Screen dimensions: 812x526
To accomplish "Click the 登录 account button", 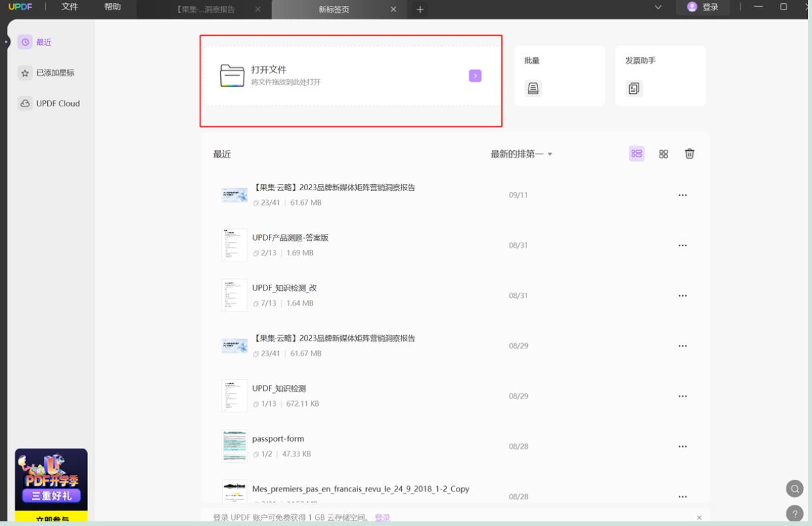I will click(703, 7).
